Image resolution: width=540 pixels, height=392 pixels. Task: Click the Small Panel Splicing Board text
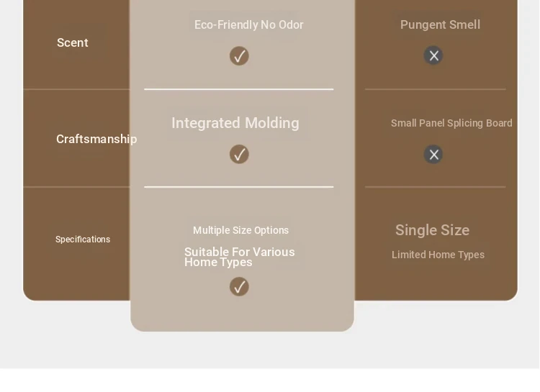(x=451, y=123)
